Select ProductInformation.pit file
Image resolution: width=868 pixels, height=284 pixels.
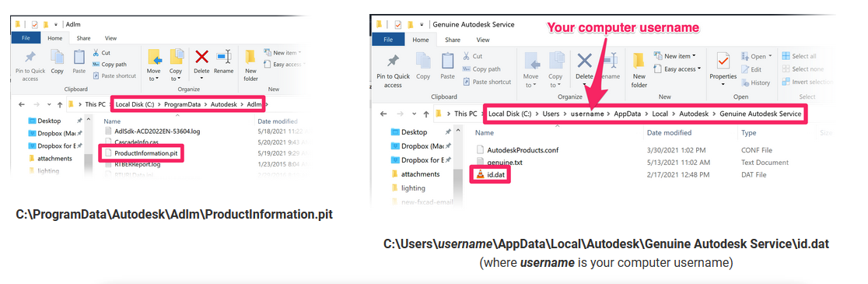(x=141, y=153)
